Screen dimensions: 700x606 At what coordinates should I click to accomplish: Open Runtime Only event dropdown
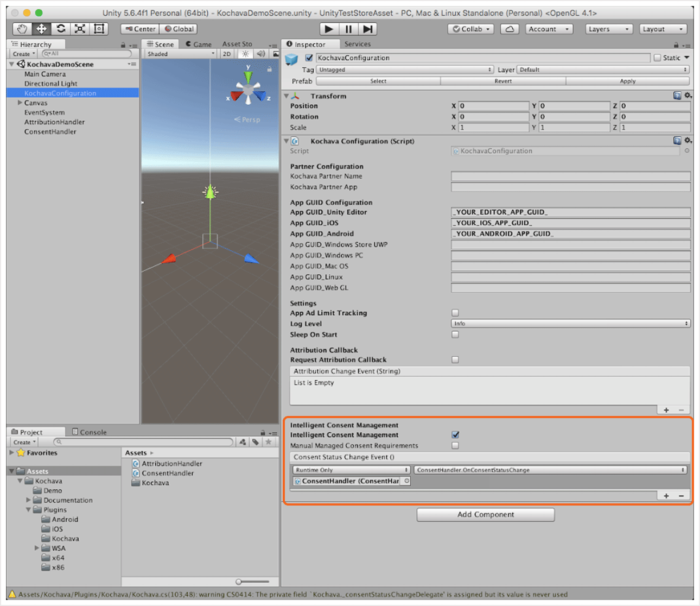(352, 470)
